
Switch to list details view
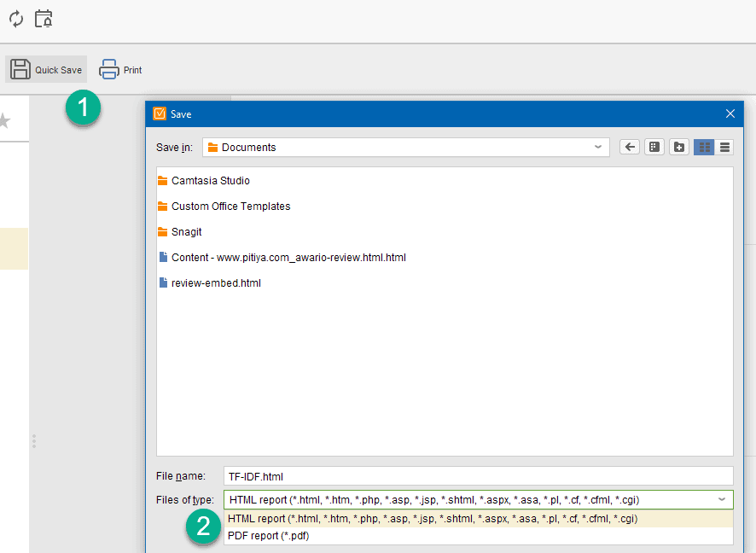coord(724,147)
